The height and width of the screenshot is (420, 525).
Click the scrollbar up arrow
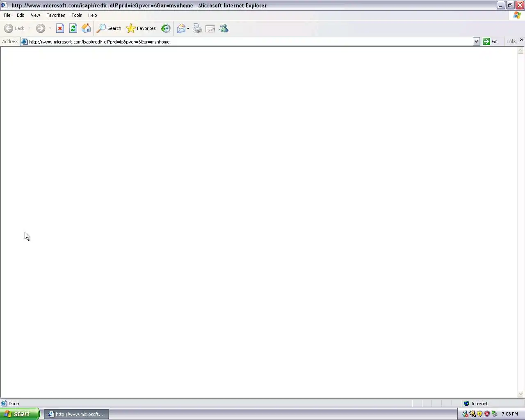[x=521, y=50]
